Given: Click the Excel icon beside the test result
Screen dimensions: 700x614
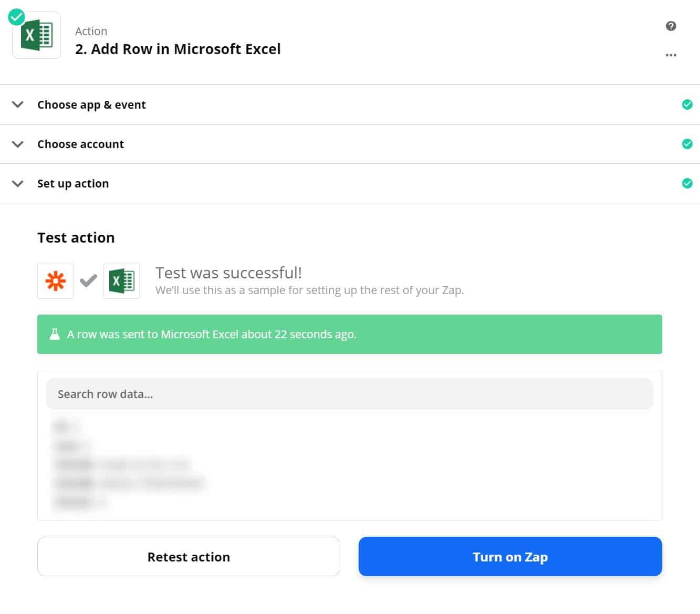Looking at the screenshot, I should pyautogui.click(x=121, y=280).
